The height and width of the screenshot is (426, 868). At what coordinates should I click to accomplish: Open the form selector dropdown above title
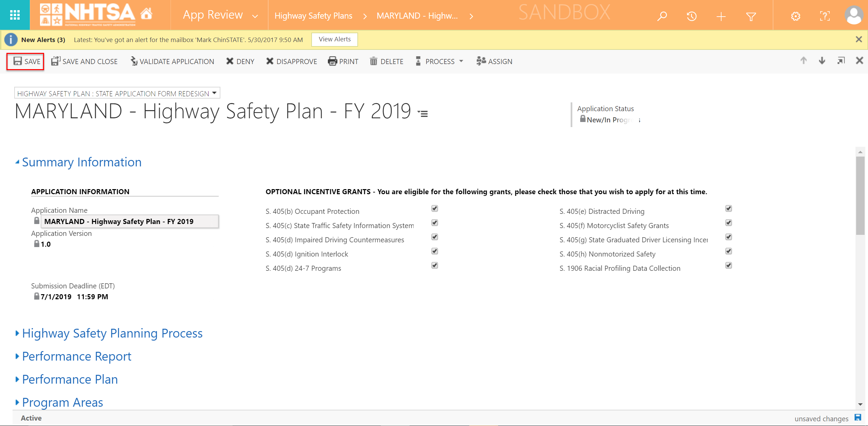117,93
